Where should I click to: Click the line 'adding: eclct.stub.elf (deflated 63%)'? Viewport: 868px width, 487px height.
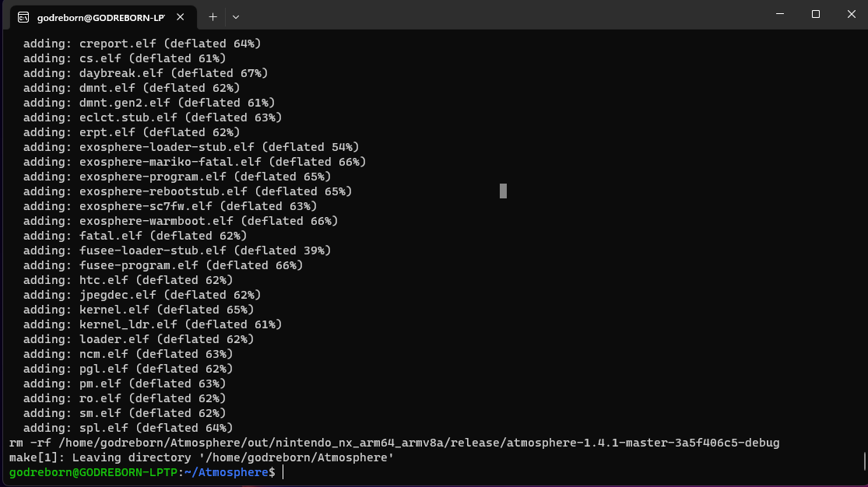[x=153, y=117]
